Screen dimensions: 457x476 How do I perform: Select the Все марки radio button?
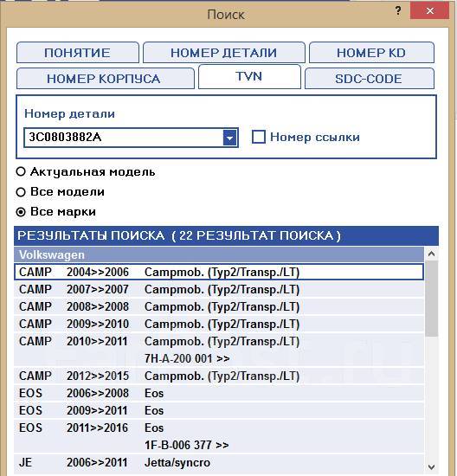[21, 212]
